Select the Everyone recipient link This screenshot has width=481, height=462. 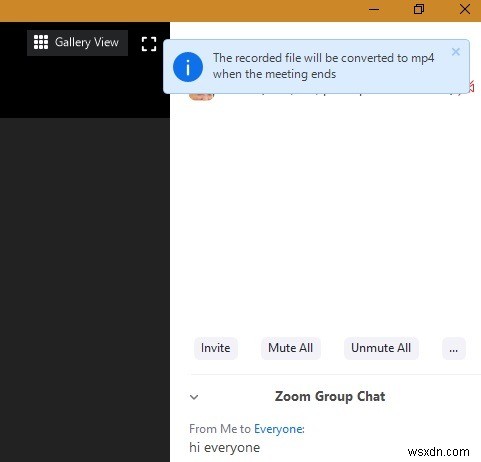pyautogui.click(x=279, y=429)
